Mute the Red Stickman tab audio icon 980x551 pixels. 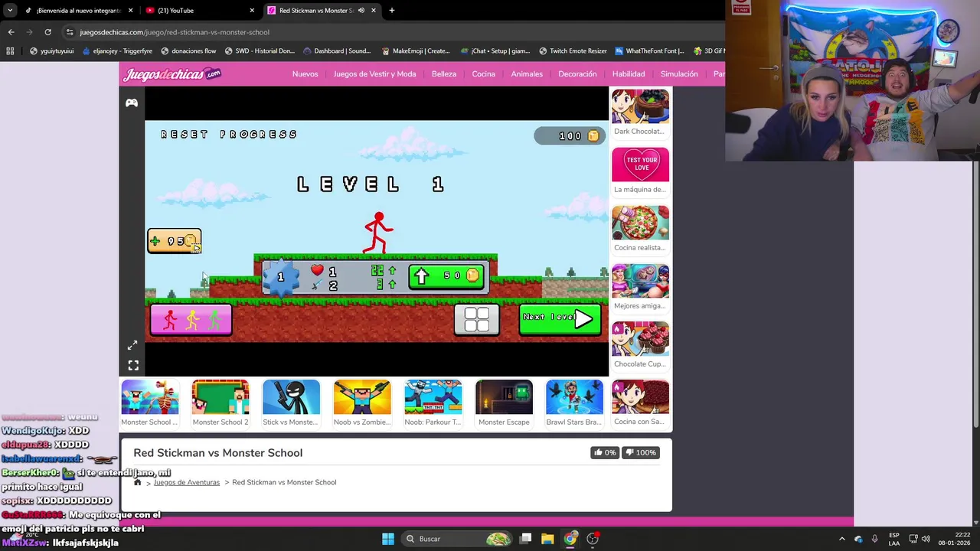361,11
